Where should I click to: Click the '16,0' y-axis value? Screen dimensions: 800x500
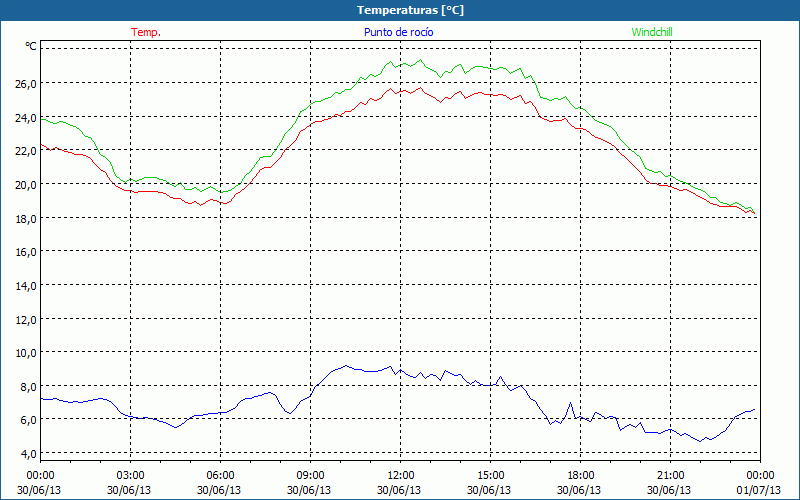click(26, 253)
